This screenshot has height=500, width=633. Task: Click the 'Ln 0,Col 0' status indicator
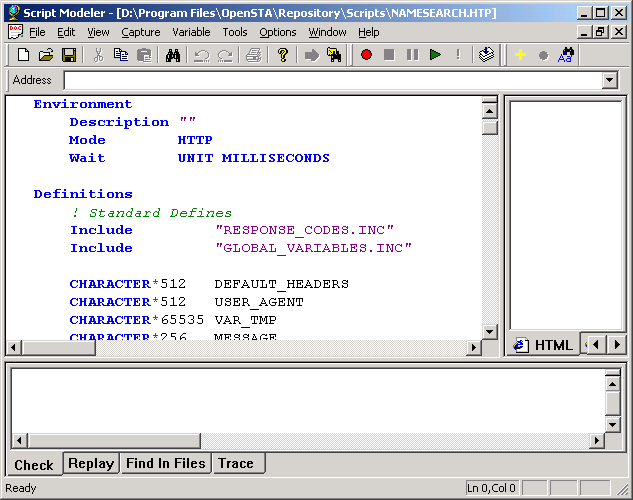[491, 488]
